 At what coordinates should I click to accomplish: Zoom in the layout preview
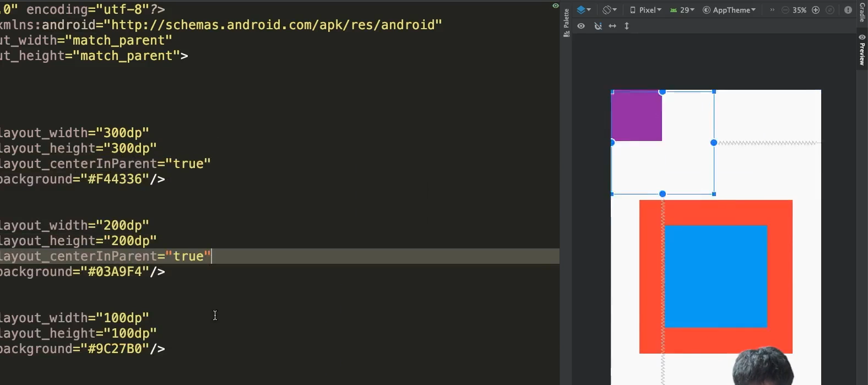(816, 10)
